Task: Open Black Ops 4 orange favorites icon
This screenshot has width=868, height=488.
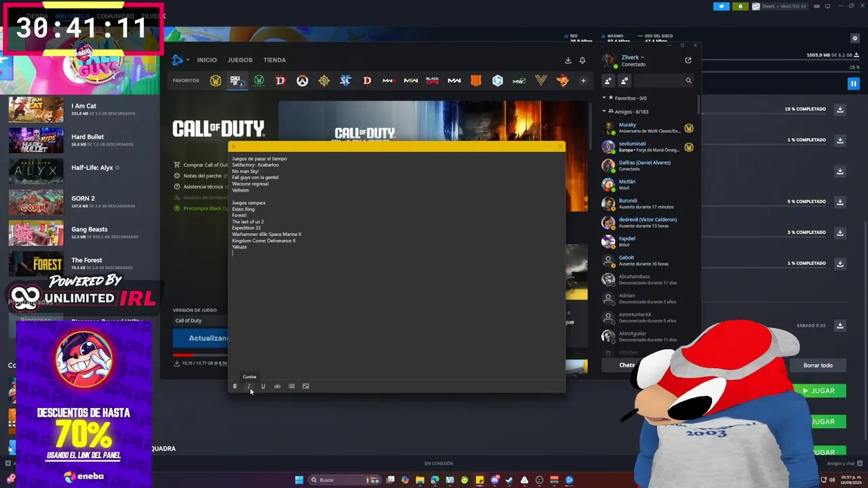Action: click(476, 81)
